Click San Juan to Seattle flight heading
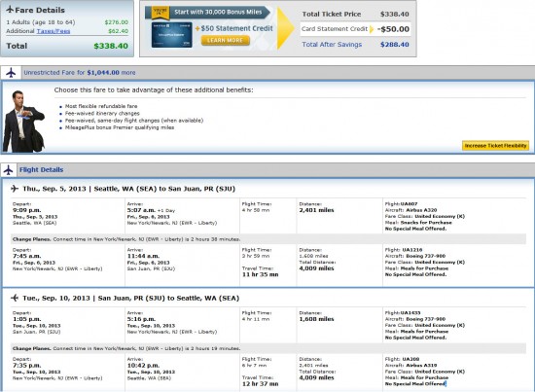The image size is (535, 392). [x=131, y=299]
